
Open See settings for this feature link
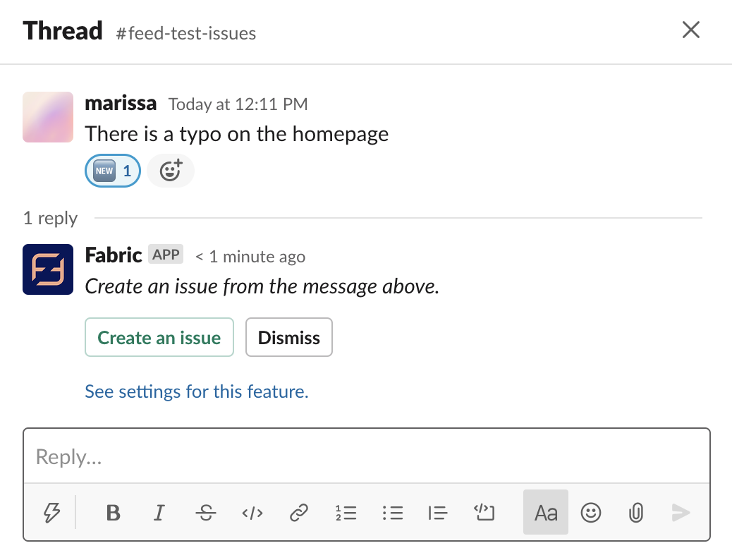[197, 391]
